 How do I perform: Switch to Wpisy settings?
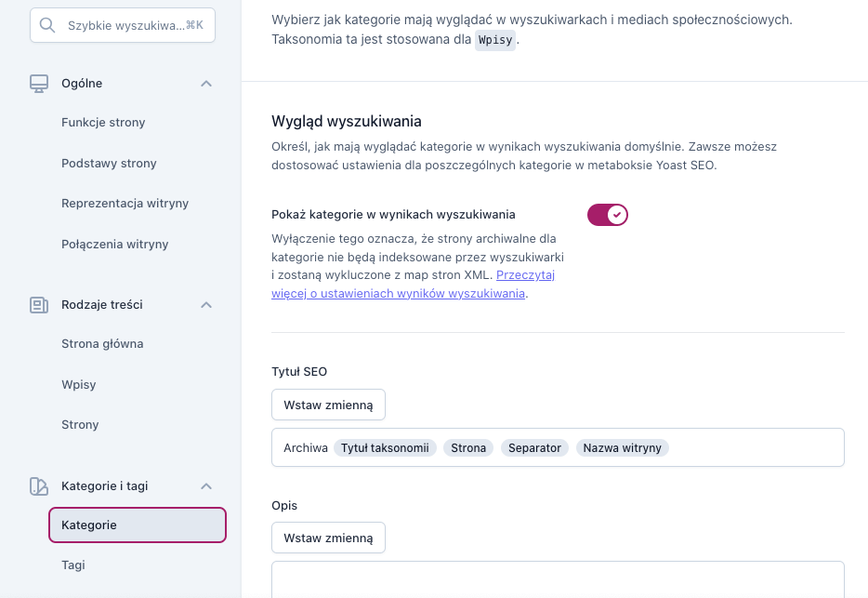[80, 384]
